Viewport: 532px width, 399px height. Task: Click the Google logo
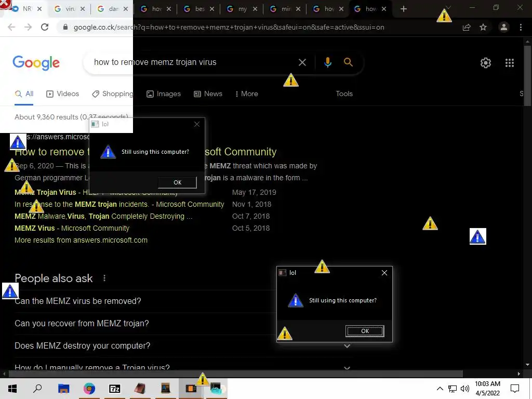(36, 63)
